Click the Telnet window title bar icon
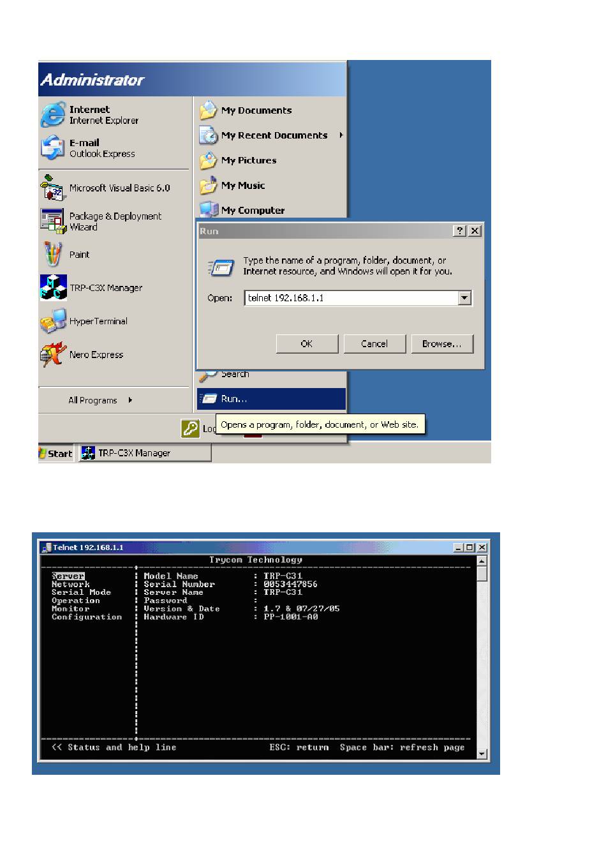The width and height of the screenshot is (606, 868). [46, 548]
